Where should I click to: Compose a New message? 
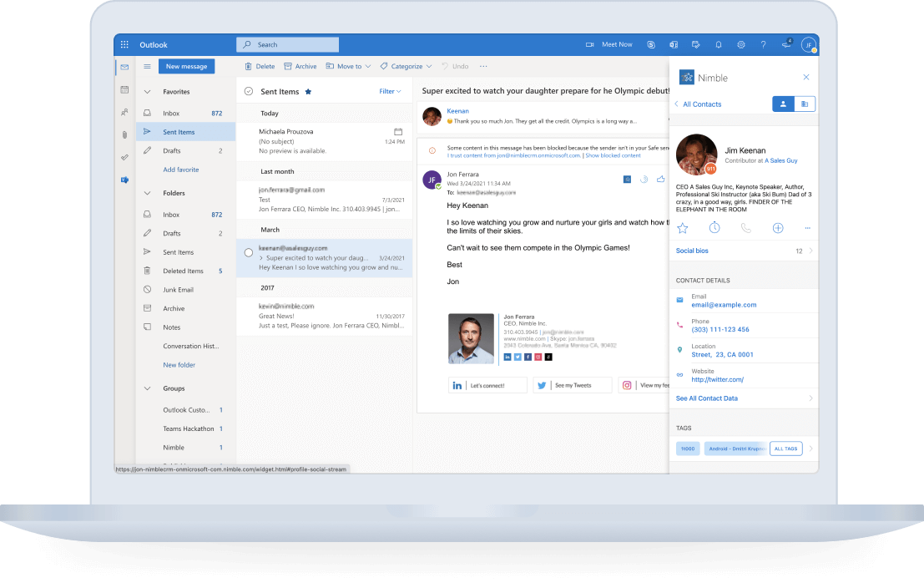tap(186, 67)
